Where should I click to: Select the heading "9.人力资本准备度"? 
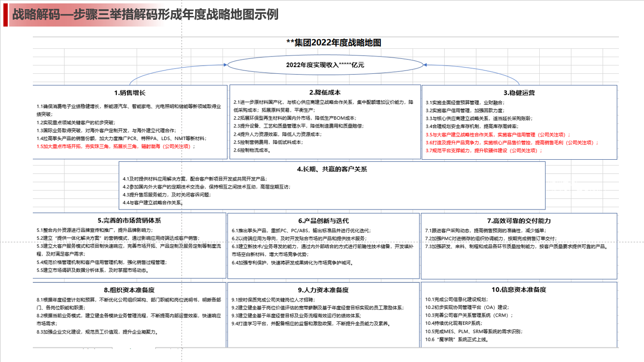(323, 290)
